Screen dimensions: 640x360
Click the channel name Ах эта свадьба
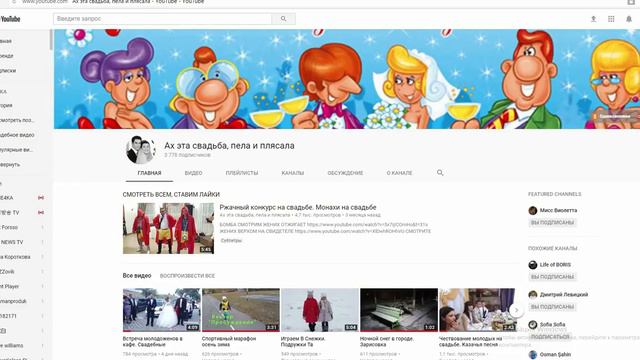(x=229, y=146)
